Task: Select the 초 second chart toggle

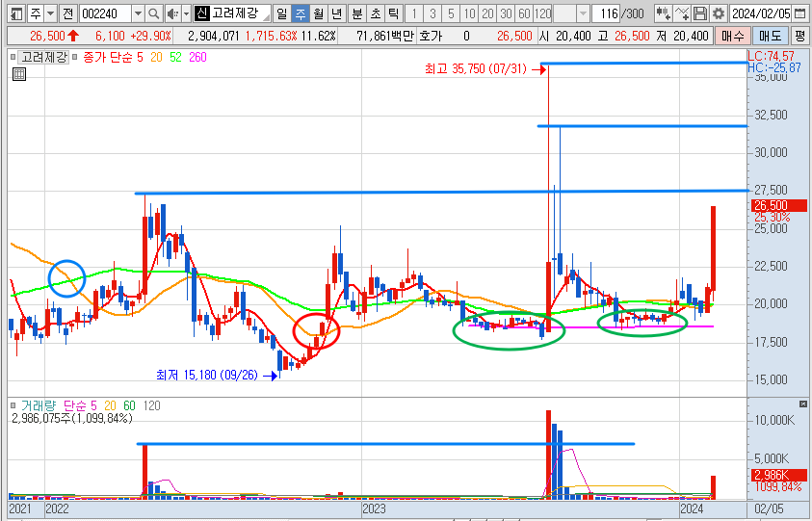Action: pyautogui.click(x=376, y=13)
